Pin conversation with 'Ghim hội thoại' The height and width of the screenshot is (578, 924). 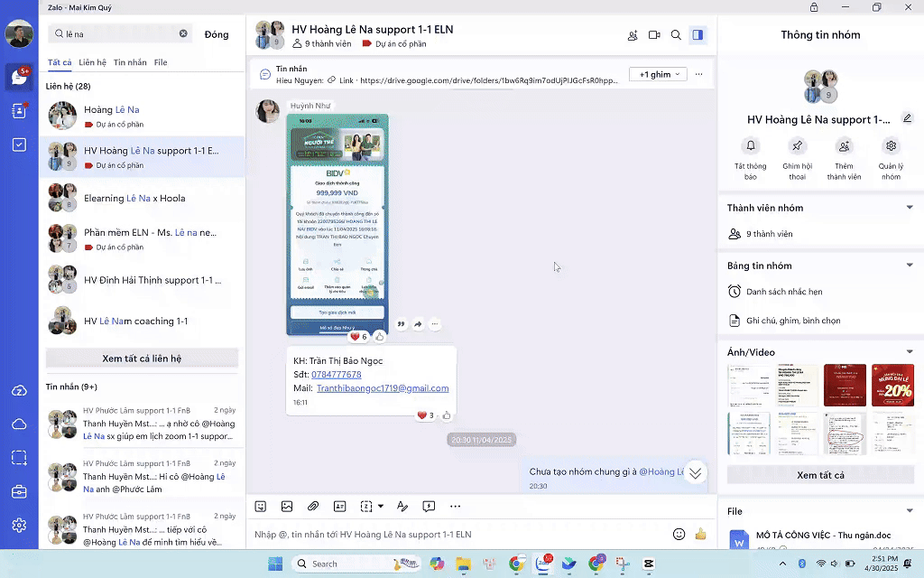[798, 159]
